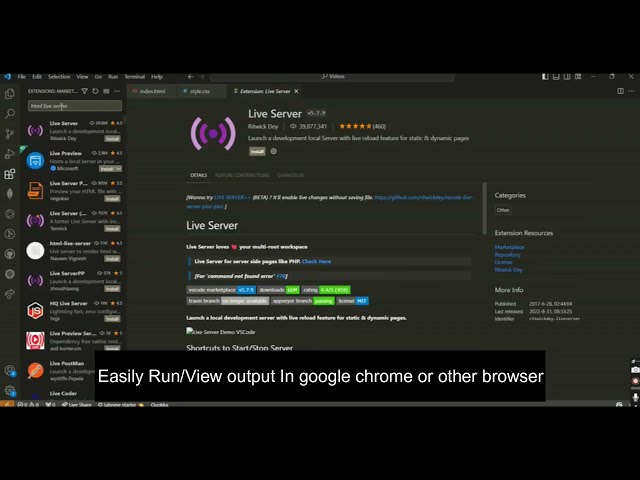640x480 pixels.
Task: Select Live PostMan extension in list
Action: pyautogui.click(x=74, y=371)
